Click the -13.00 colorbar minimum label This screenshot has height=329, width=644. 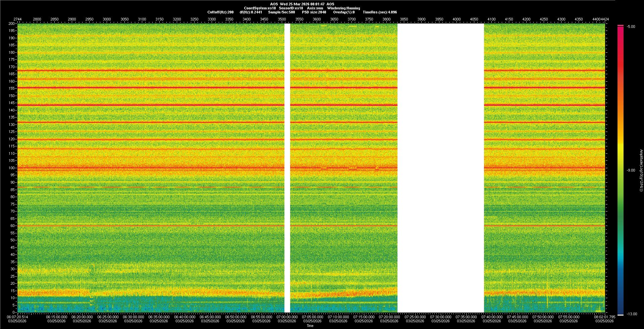pyautogui.click(x=632, y=314)
